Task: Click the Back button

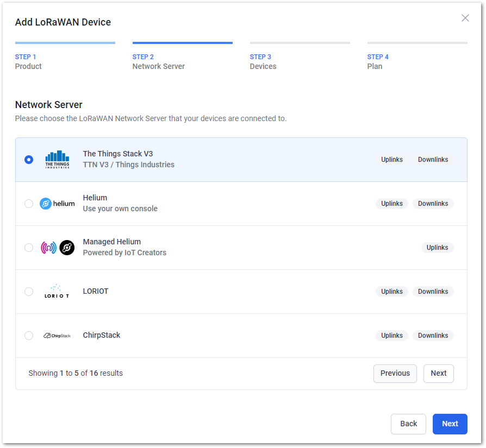Action: [x=408, y=424]
